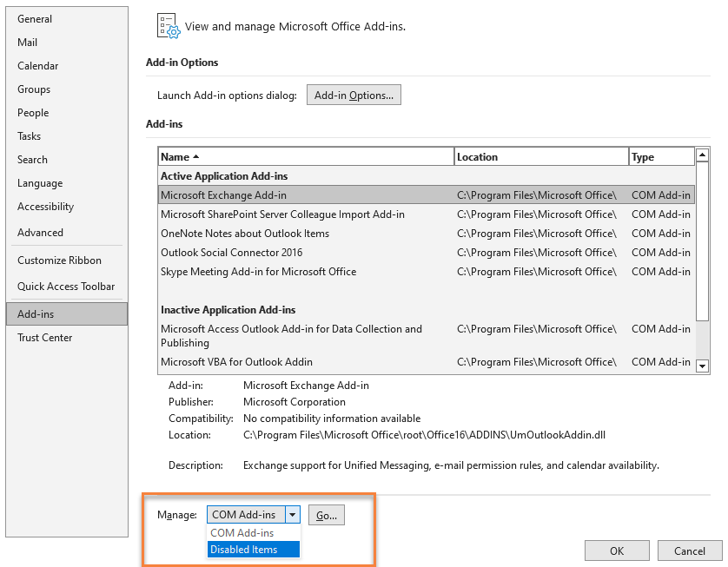Click the Go button next to Manage

[x=327, y=515]
